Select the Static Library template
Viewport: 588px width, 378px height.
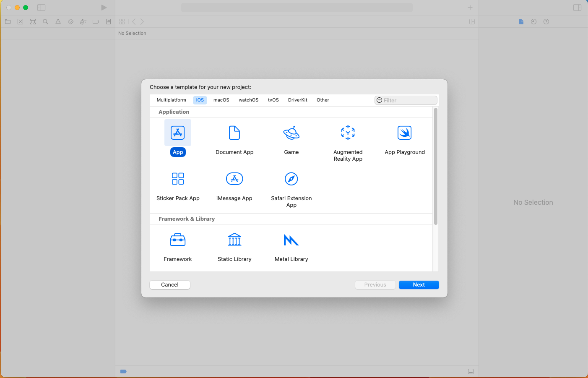click(234, 240)
